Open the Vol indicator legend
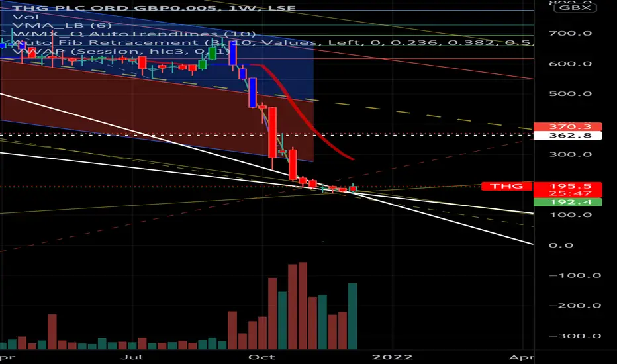This screenshot has width=617, height=364. coord(26,17)
